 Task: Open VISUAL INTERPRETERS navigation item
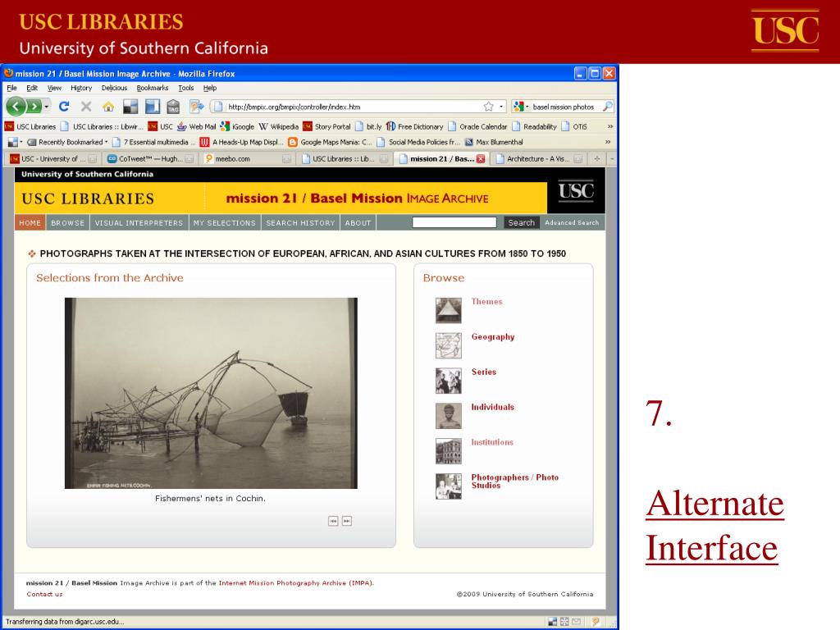(x=139, y=223)
